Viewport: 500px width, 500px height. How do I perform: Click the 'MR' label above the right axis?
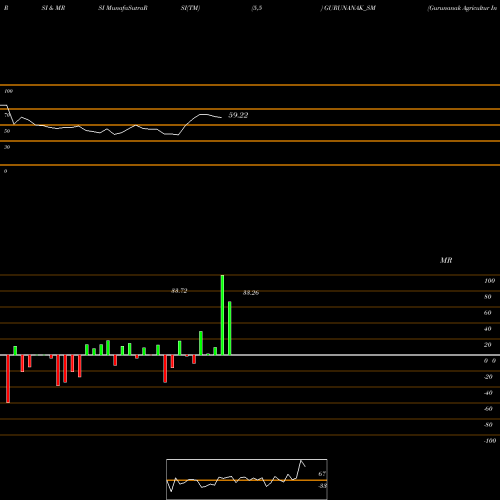(446, 260)
